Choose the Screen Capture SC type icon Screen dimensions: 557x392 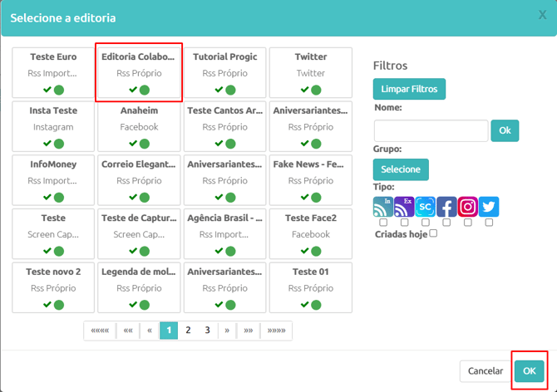(425, 207)
